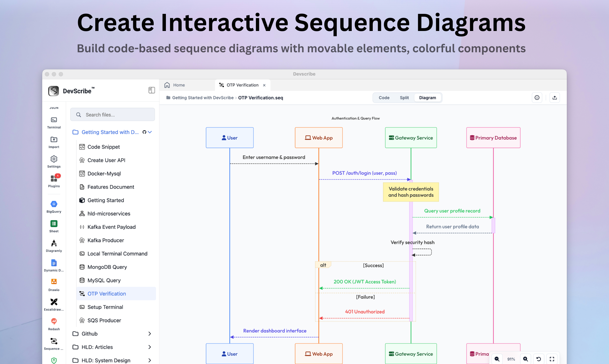Select the top Gateway Service participant box
Image resolution: width=609 pixels, height=364 pixels.
(x=411, y=138)
